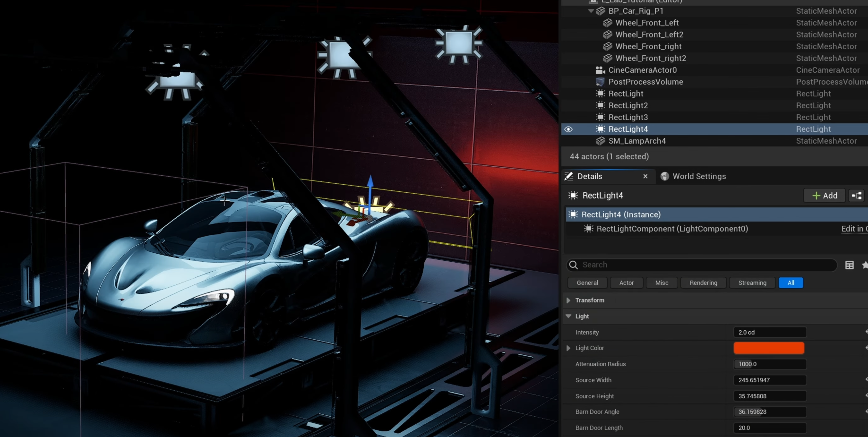
Task: Collapse the BP_Car_Rig_P1 tree node
Action: (591, 11)
